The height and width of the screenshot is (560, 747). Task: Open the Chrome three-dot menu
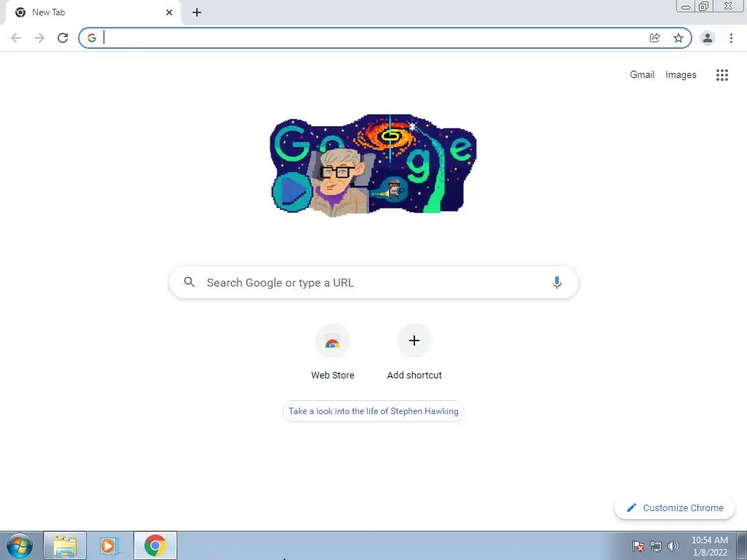[731, 38]
